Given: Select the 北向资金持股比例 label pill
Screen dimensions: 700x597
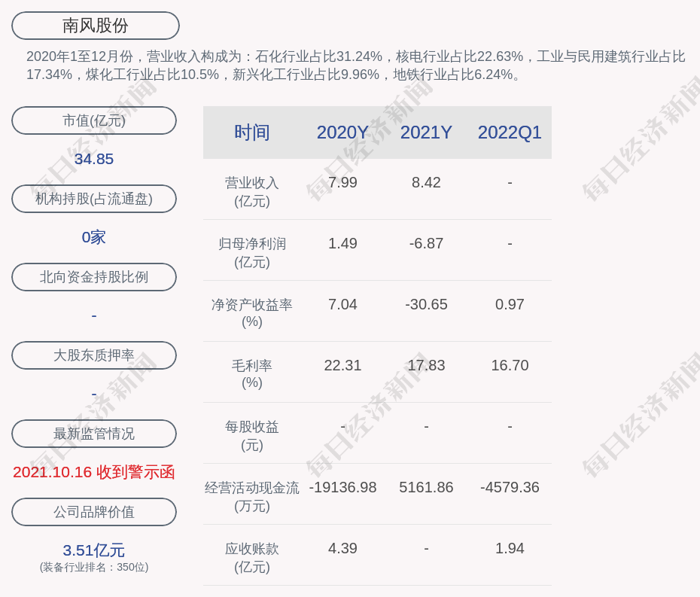Looking at the screenshot, I should pyautogui.click(x=94, y=277).
